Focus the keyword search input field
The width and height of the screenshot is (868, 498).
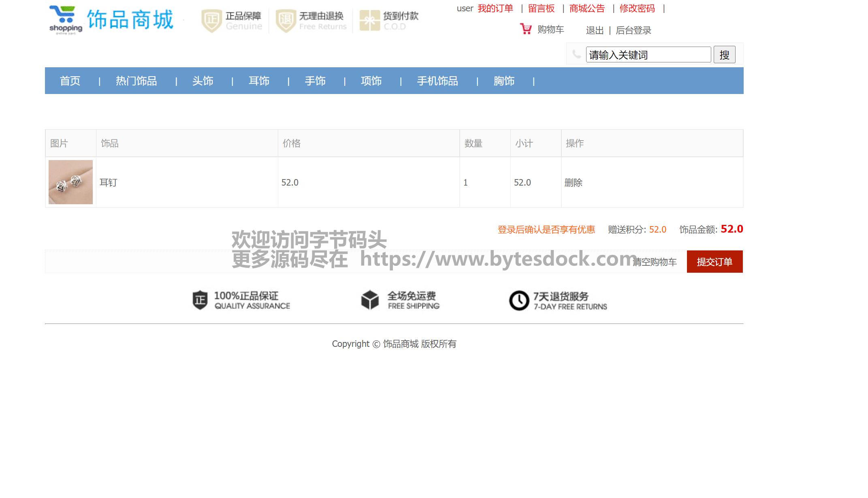648,55
